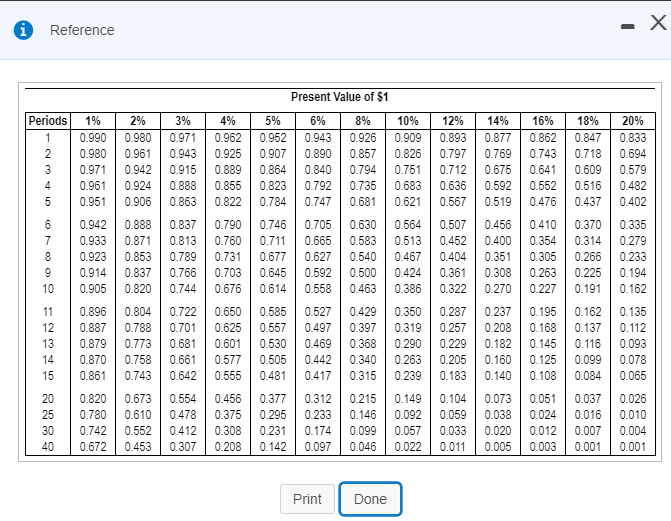Click period 1 value 0.833 under 20%

633,138
